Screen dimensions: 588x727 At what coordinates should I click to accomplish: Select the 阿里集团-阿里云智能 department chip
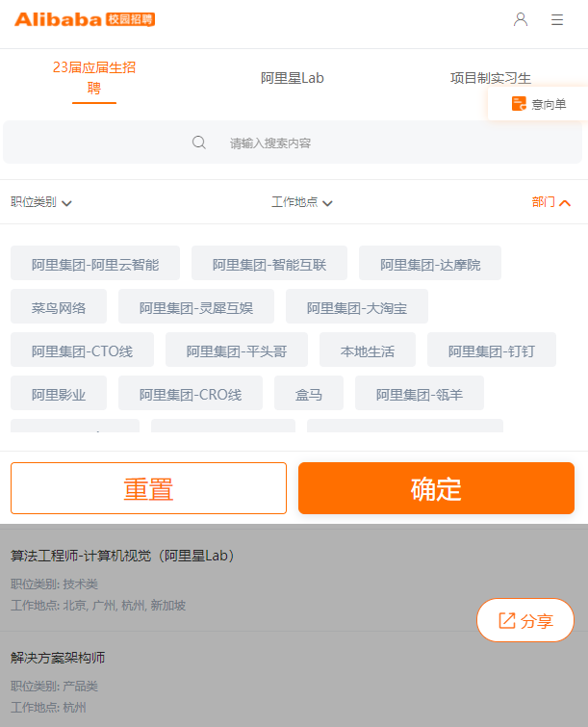click(95, 263)
